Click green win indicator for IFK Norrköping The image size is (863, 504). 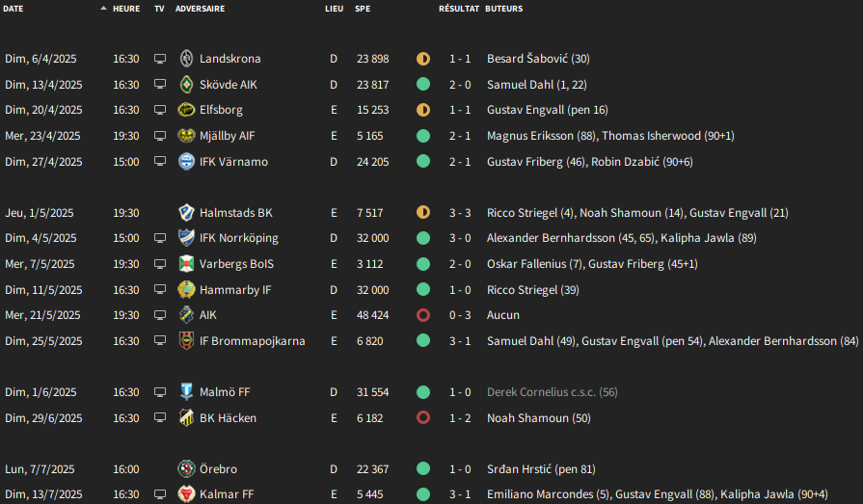click(x=423, y=238)
